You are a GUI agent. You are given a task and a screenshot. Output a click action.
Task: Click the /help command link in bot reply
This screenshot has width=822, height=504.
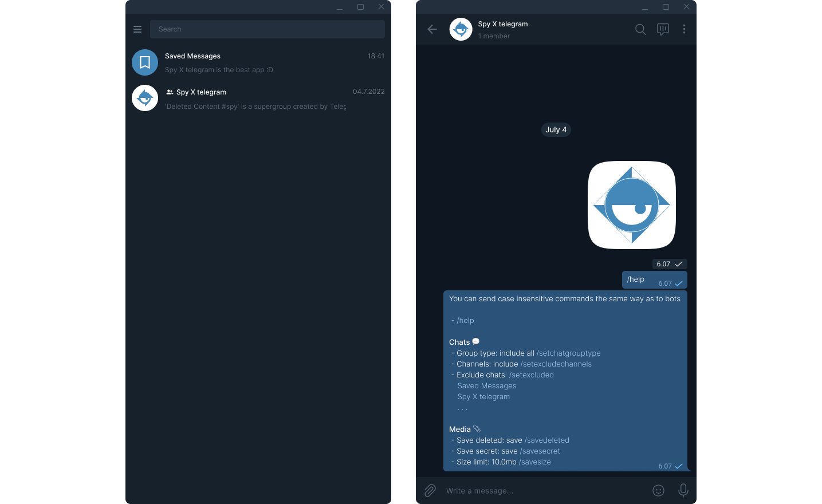point(465,321)
